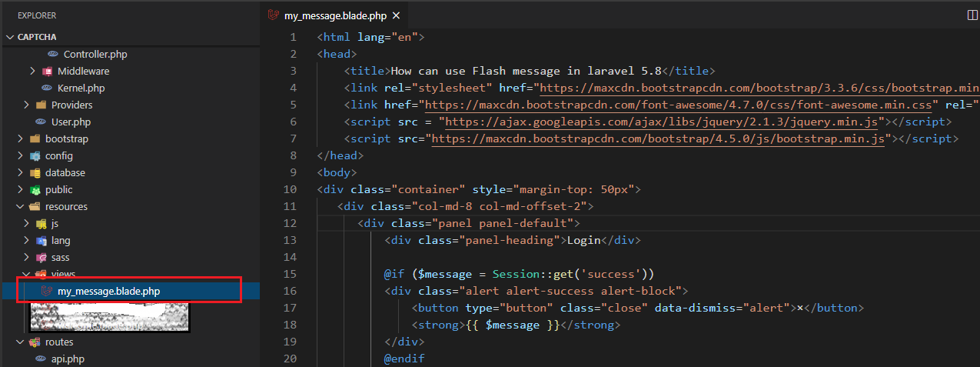Open Controller.php from the explorer
980x367 pixels.
click(x=95, y=55)
